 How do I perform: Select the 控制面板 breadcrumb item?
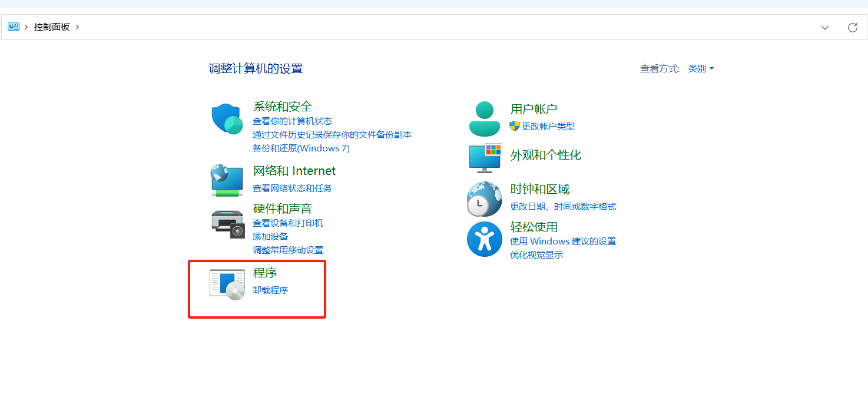click(52, 27)
